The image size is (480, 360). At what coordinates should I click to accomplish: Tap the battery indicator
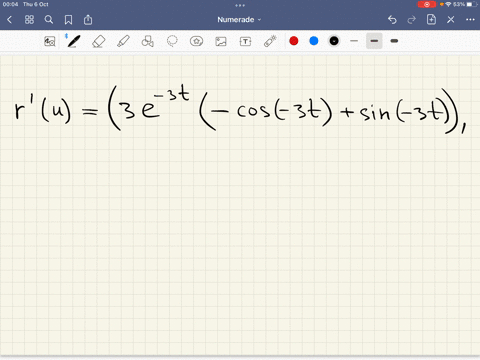(x=471, y=4)
